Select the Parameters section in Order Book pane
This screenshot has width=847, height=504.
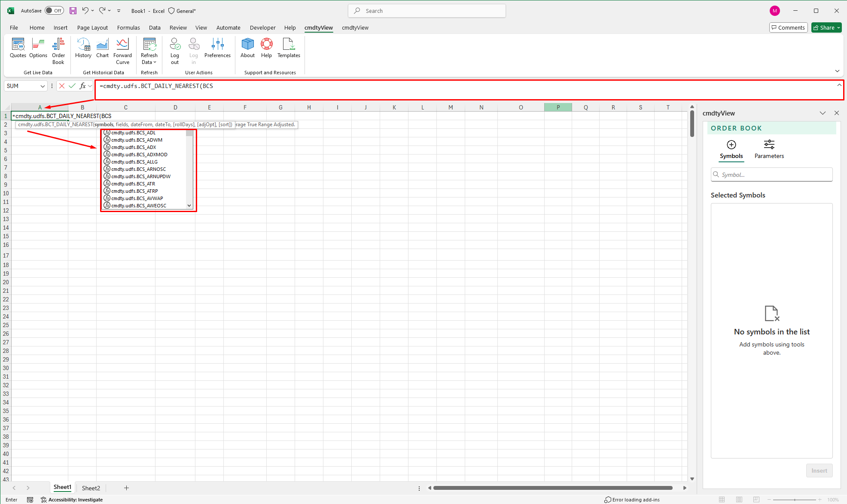point(769,149)
